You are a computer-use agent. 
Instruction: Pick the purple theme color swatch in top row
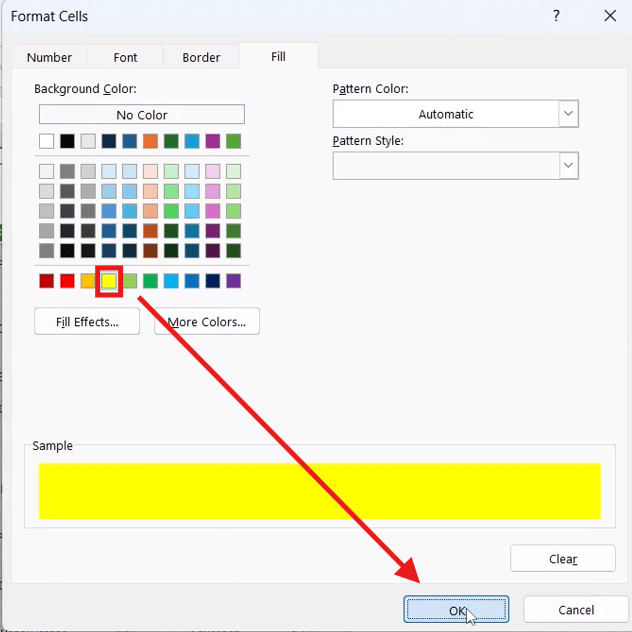[213, 141]
